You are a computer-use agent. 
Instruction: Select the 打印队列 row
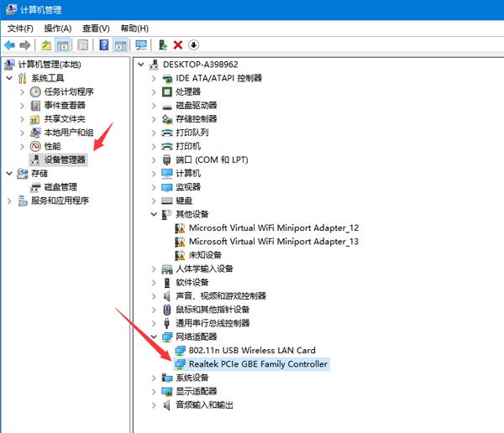click(x=192, y=133)
